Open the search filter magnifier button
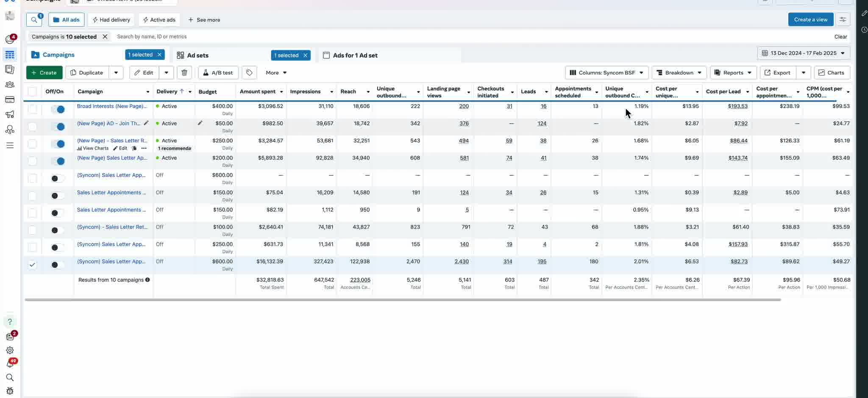Image resolution: width=868 pixels, height=398 pixels. (34, 20)
